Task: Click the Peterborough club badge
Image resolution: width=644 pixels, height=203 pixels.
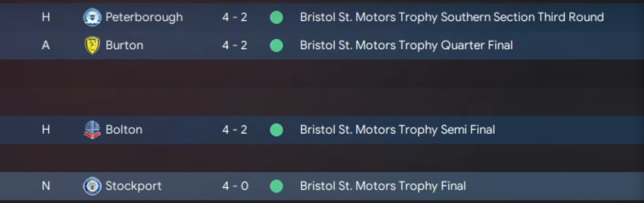Action: click(92, 17)
